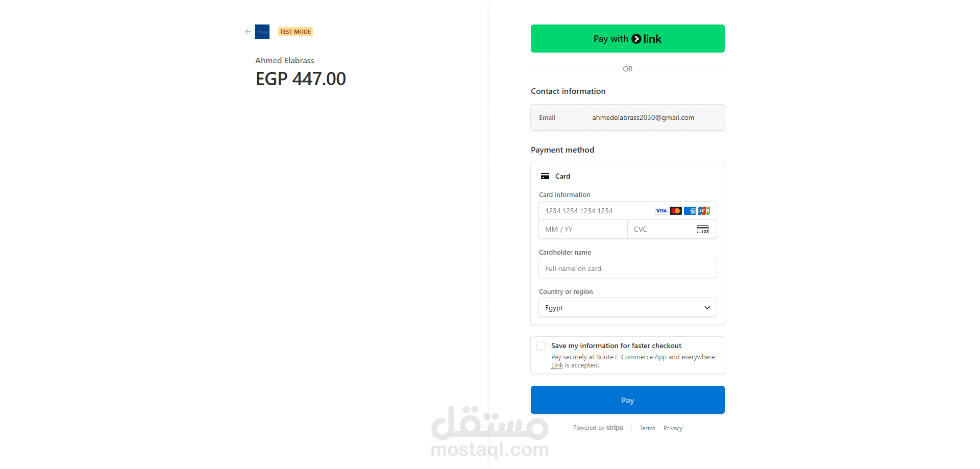Enable Save my information checkbox
Image resolution: width=980 pixels, height=469 pixels.
pyautogui.click(x=541, y=345)
